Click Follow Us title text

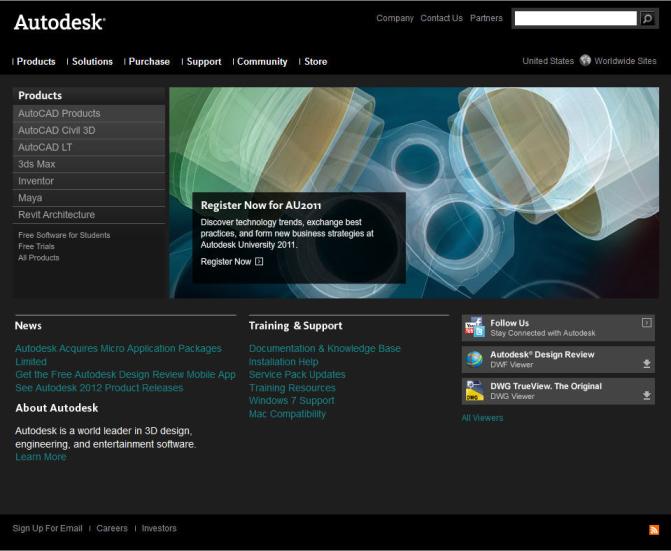509,323
